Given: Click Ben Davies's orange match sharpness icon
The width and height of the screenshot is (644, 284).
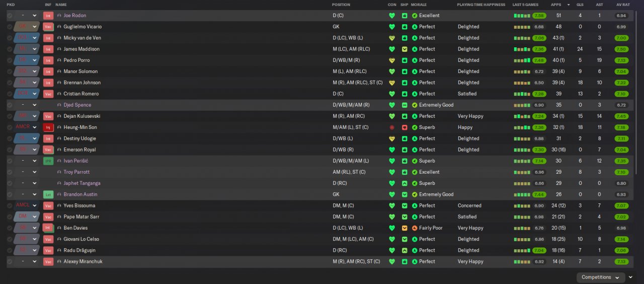Looking at the screenshot, I should (405, 228).
